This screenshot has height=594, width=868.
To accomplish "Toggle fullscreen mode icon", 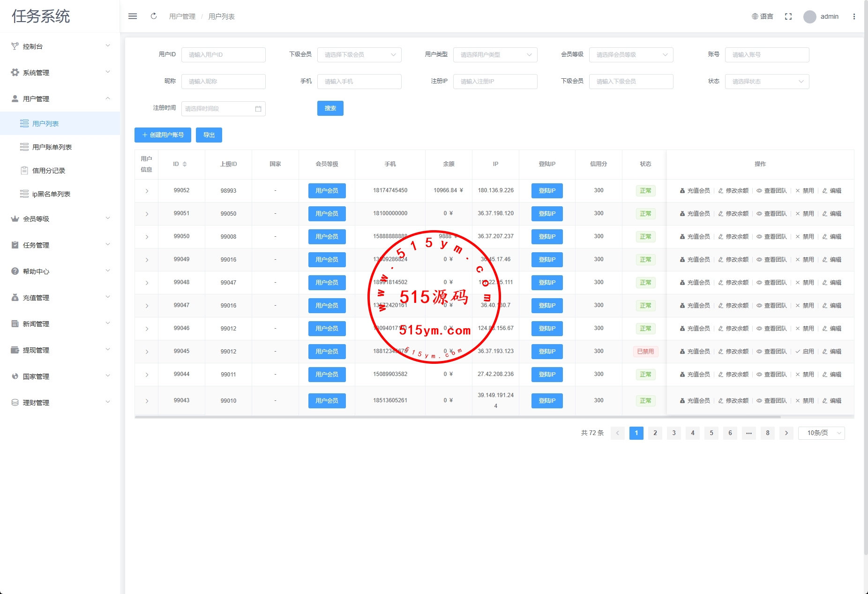I will click(788, 16).
